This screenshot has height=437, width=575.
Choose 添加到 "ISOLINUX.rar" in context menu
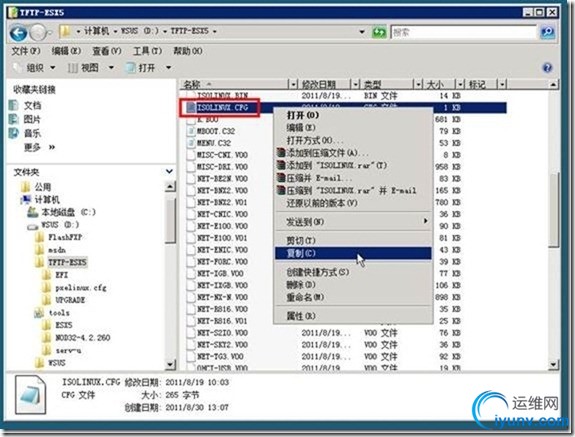[353, 165]
